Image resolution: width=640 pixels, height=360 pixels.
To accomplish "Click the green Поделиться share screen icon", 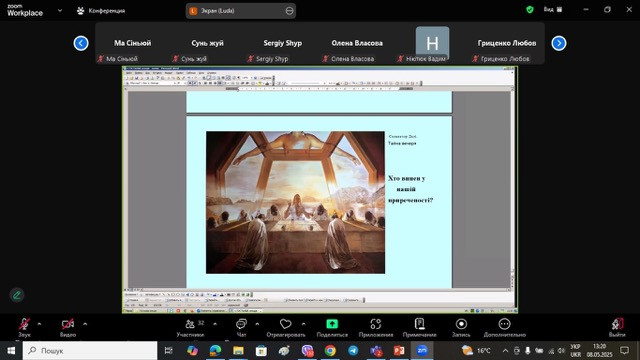I will (x=332, y=324).
